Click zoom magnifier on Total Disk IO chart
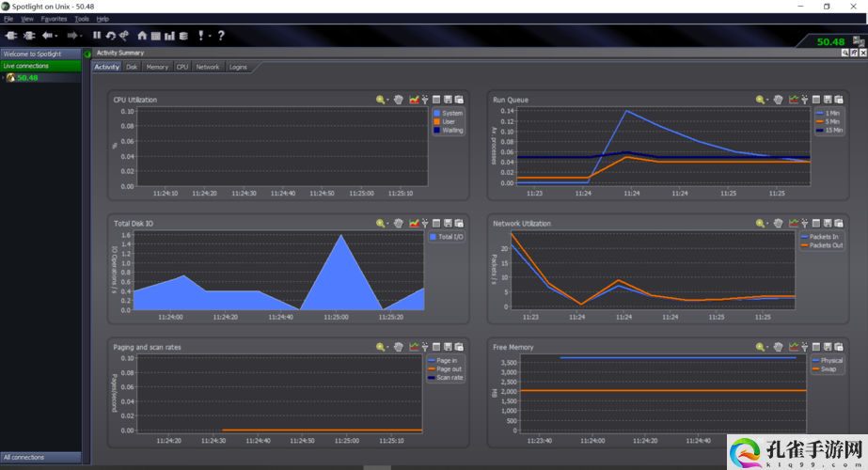 [x=380, y=223]
